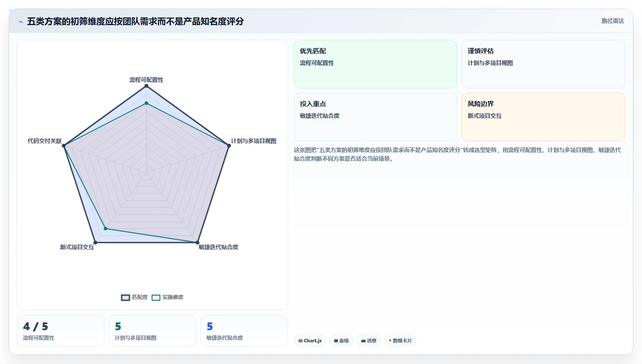Click the green 5 stat card for 计划与多项目视图
The image size is (642, 364).
[152, 331]
